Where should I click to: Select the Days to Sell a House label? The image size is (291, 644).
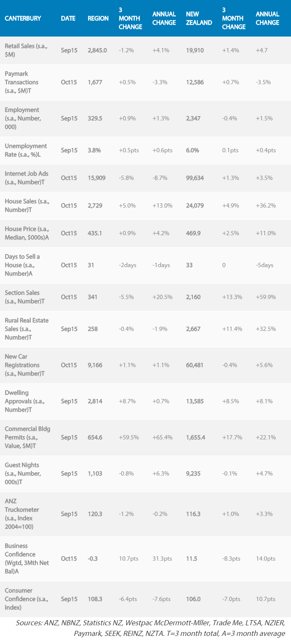coord(22,265)
